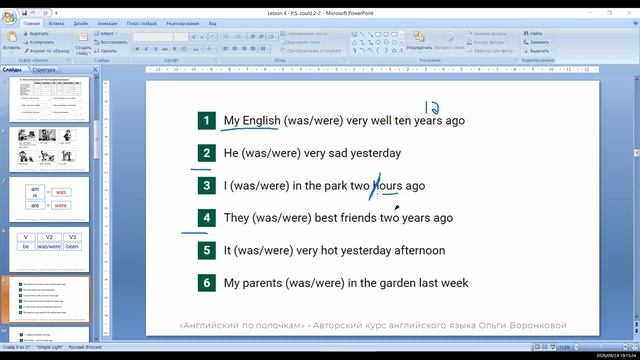
Task: Select star shape in shapes gallery
Action: (394, 51)
